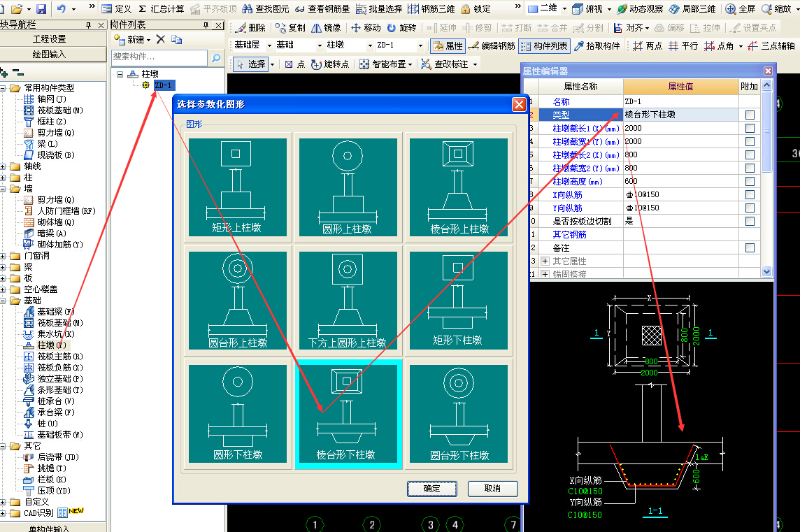Viewport: 800px width, 532px height.
Task: Click the 取消 button in dialog
Action: [492, 488]
